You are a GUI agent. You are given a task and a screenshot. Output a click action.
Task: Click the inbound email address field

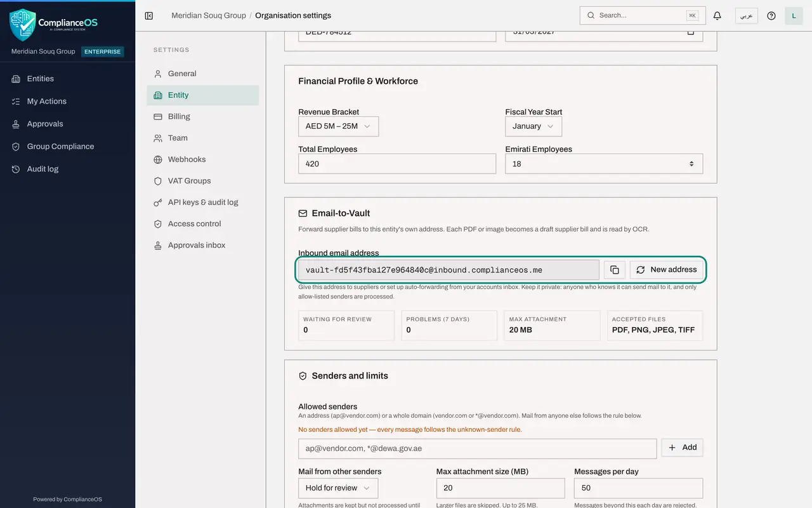click(449, 270)
